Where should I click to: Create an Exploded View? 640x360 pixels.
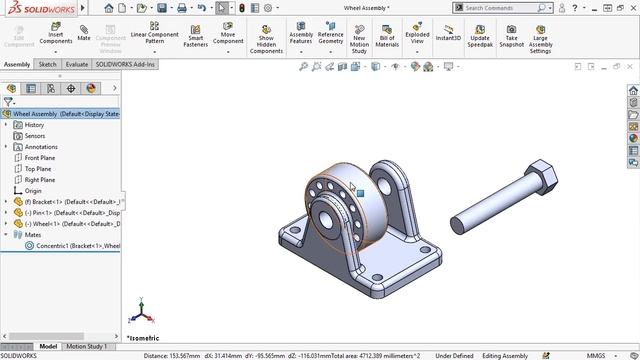coord(417,33)
